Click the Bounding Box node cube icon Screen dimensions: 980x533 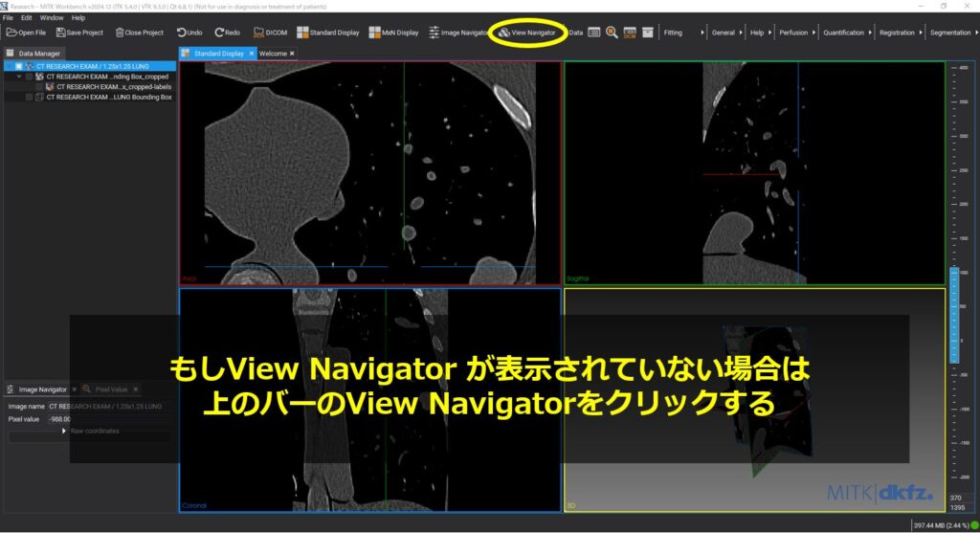pyautogui.click(x=39, y=97)
